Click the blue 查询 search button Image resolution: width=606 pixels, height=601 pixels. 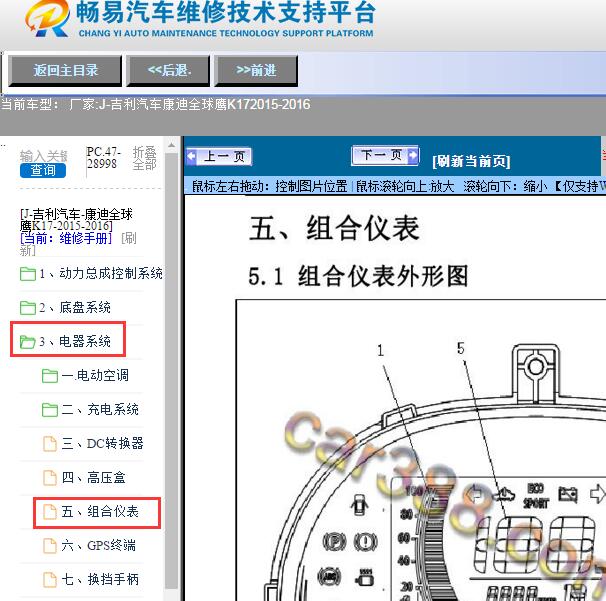click(43, 170)
